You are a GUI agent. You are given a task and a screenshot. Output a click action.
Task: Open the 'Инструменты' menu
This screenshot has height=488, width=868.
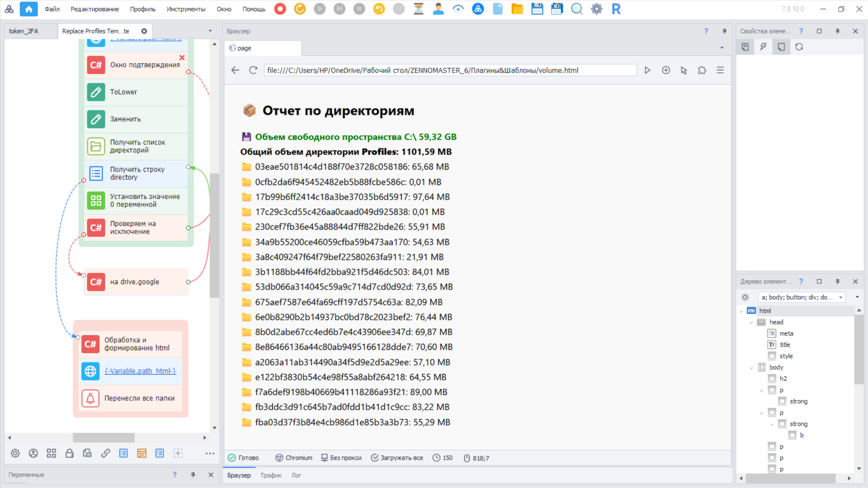(186, 9)
